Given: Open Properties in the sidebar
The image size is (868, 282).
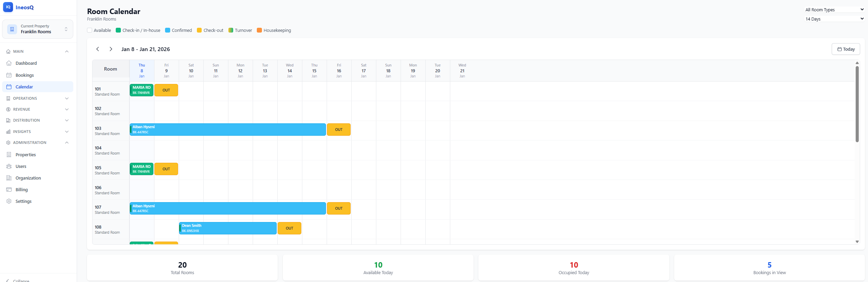Looking at the screenshot, I should point(38,155).
